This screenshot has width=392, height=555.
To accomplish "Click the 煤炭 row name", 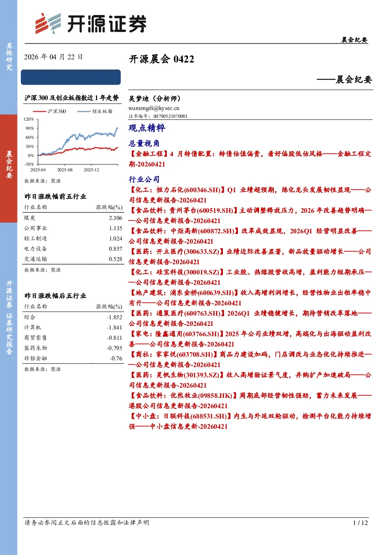I will 30,218.
